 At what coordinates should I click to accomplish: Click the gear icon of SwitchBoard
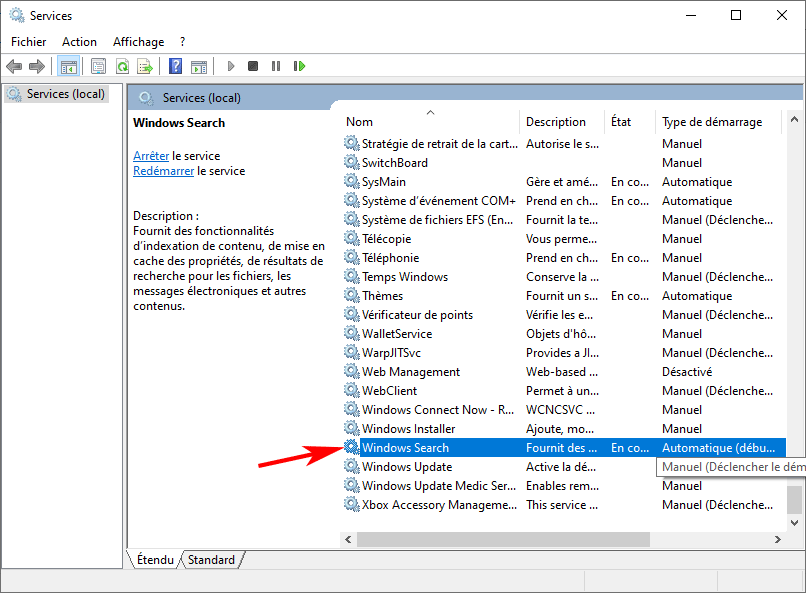click(352, 162)
